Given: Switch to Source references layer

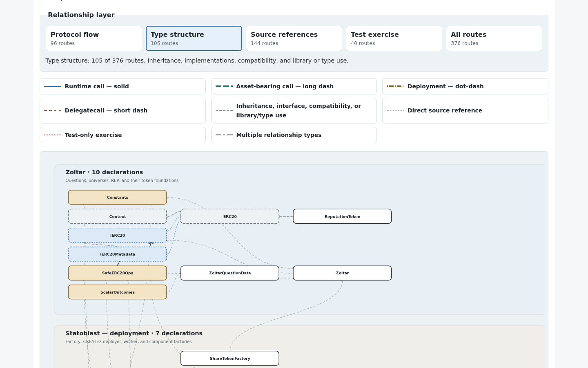Looking at the screenshot, I should (x=294, y=38).
